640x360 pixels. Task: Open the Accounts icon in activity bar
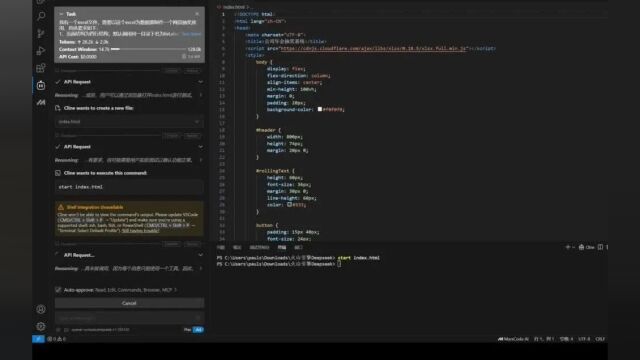click(41, 309)
